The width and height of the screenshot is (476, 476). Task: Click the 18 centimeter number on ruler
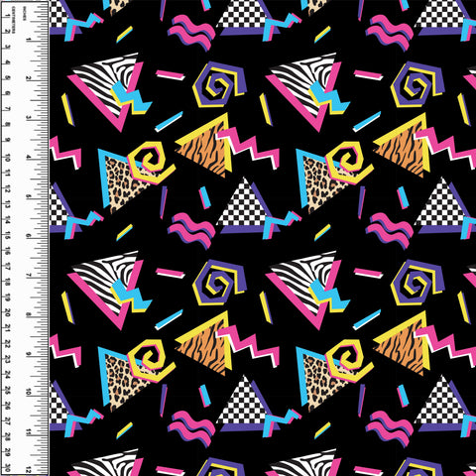[7, 283]
